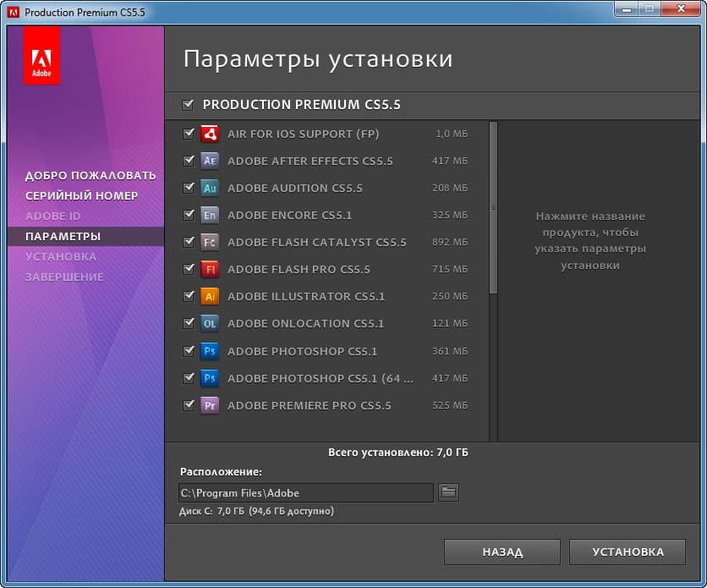Viewport: 707px width, 588px height.
Task: Close the installer window
Action: (681, 9)
